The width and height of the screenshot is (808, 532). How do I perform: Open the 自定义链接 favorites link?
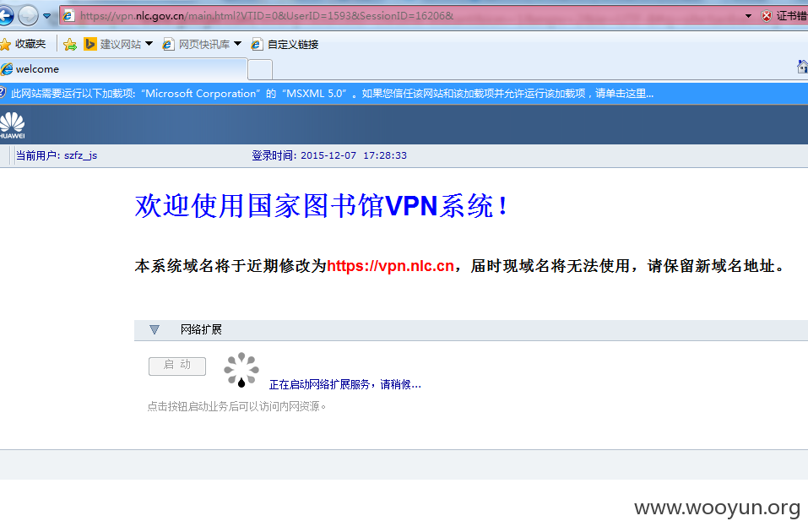[x=285, y=44]
